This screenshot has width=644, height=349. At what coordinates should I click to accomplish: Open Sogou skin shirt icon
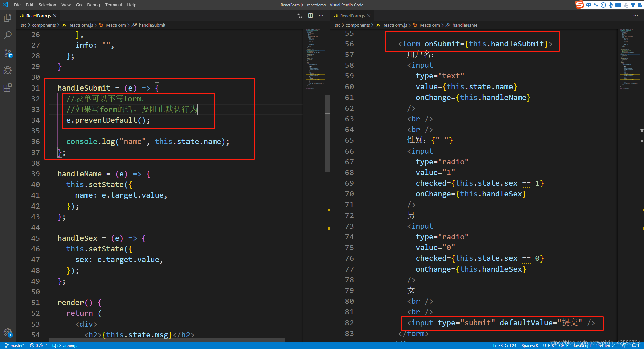pos(633,5)
